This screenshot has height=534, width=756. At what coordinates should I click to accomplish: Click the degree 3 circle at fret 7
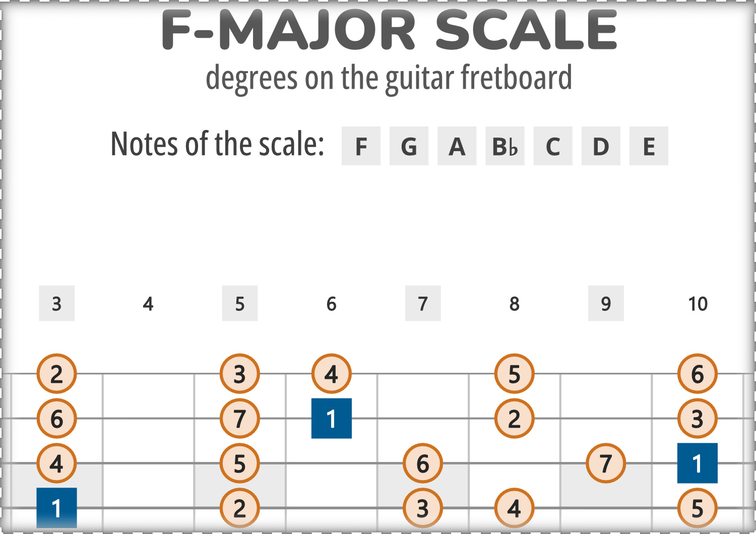coord(423,508)
